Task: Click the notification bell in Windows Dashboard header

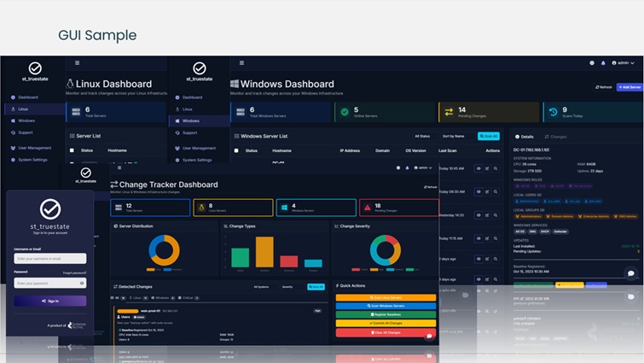Action: click(603, 63)
